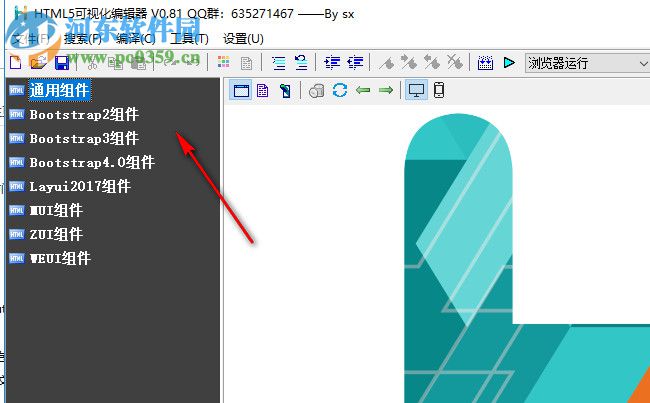Clear bookmarks with the crossed flag icon

(x=455, y=63)
